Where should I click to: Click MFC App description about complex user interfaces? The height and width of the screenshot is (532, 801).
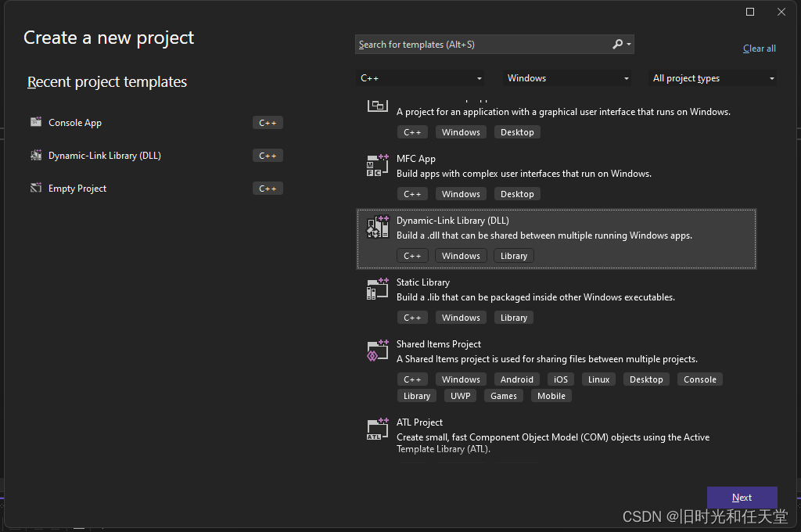click(x=523, y=174)
